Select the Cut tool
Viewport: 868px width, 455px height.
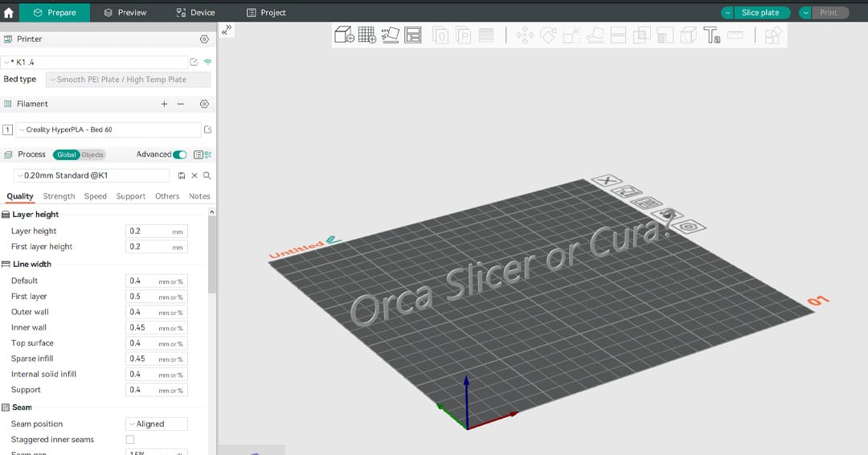click(618, 35)
